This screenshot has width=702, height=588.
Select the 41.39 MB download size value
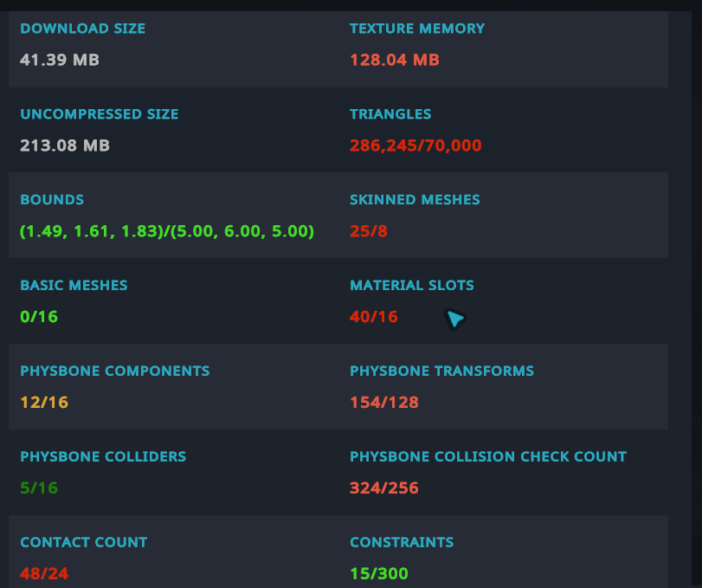tap(60, 60)
